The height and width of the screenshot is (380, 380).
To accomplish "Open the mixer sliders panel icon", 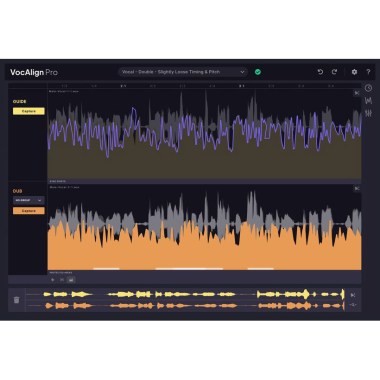I will pos(368,113).
